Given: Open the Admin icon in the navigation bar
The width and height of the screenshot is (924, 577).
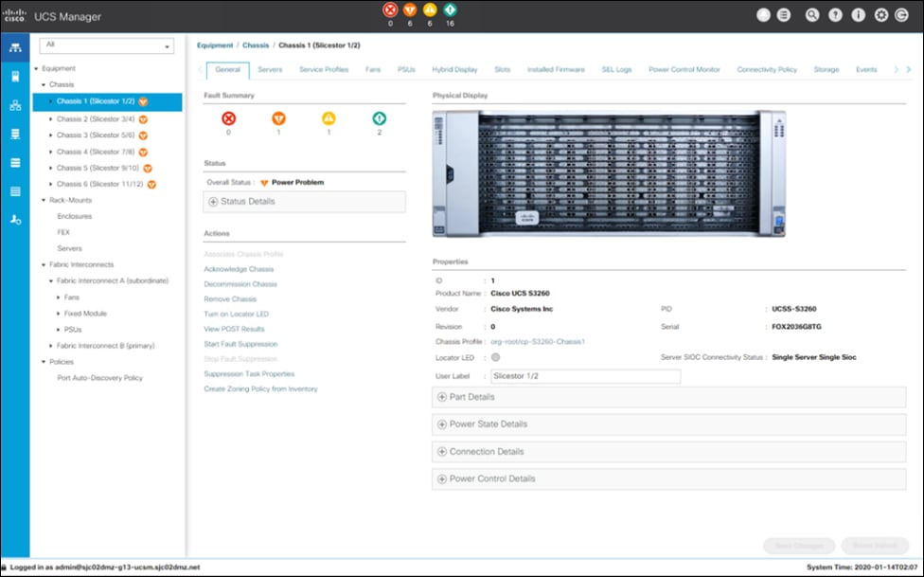Looking at the screenshot, I should 15,220.
